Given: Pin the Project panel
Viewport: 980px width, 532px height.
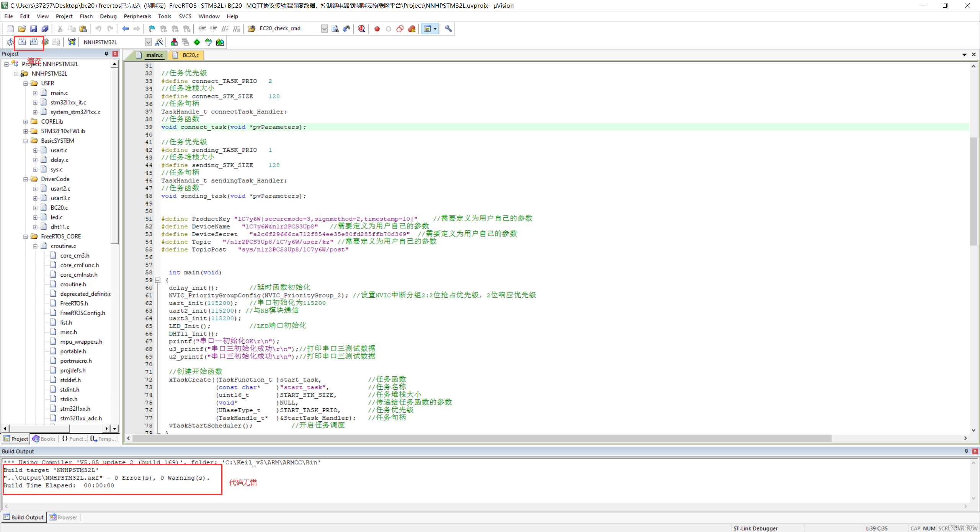Looking at the screenshot, I should 106,54.
